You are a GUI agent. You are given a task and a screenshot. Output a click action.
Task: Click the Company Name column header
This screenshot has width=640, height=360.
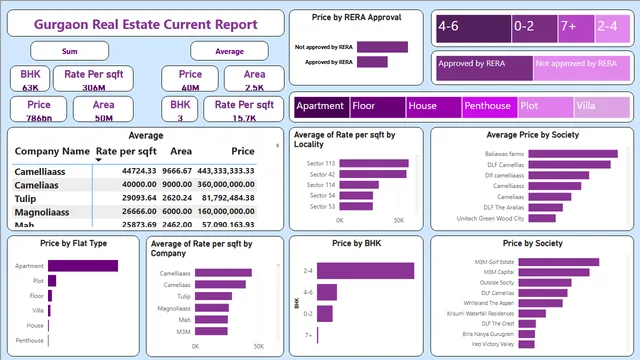[x=52, y=151]
